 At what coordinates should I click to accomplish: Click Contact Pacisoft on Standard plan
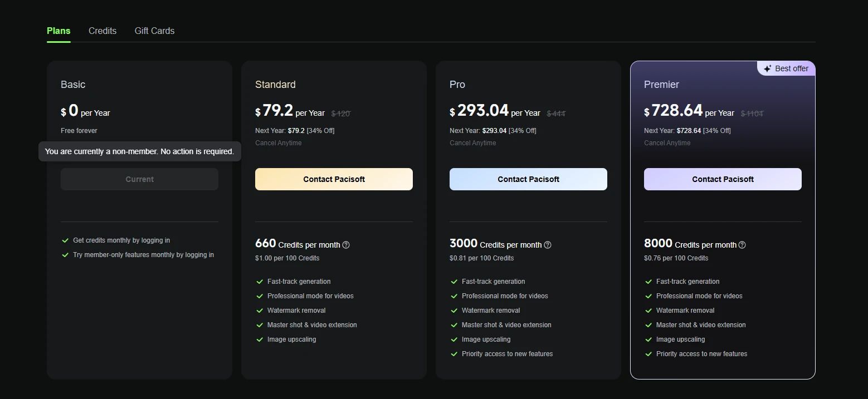point(334,179)
